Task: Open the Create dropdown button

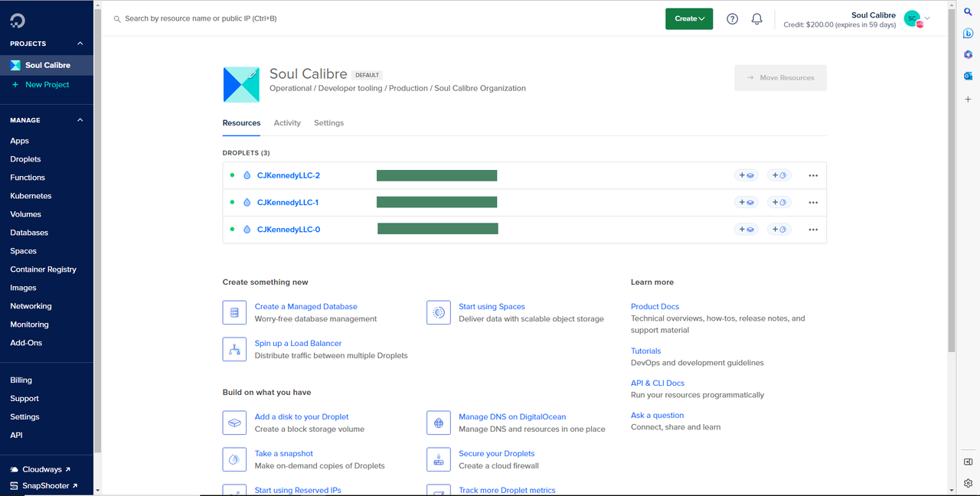Action: pyautogui.click(x=689, y=19)
